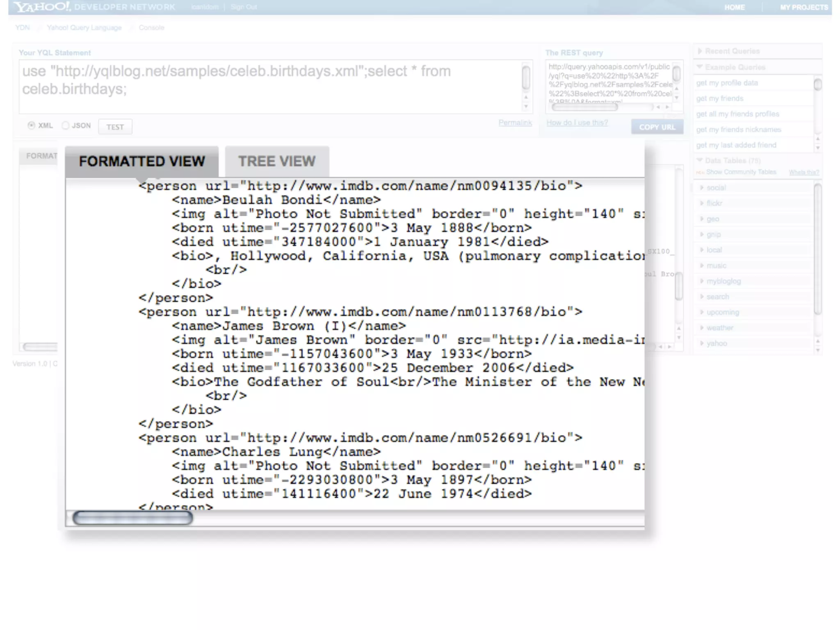Click 'The Godfather of Soul' bio line
840x630 pixels.
[408, 382]
